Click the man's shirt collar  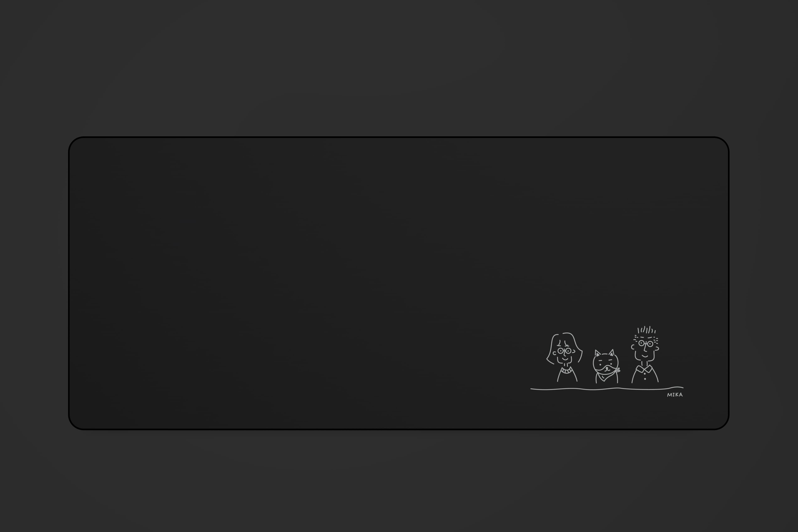click(644, 369)
